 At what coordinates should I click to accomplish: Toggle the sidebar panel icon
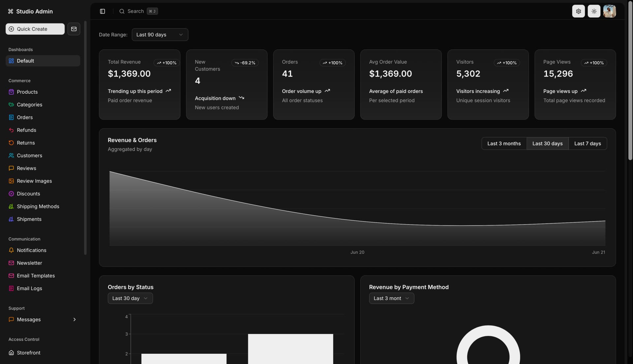(103, 11)
